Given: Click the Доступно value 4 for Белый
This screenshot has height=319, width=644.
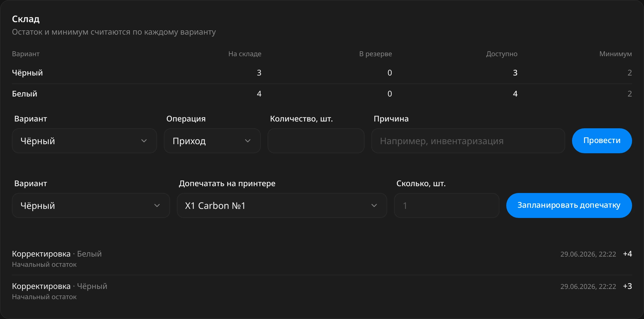Looking at the screenshot, I should coord(515,94).
